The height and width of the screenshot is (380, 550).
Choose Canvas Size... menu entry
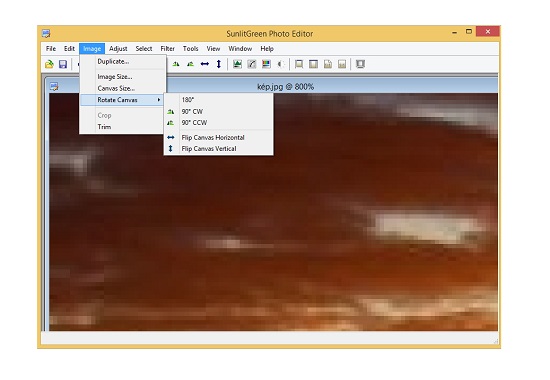pos(123,88)
